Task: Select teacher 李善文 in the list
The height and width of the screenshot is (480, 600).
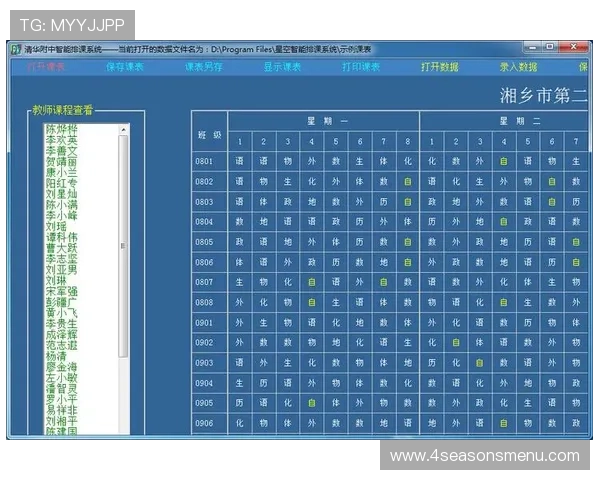Action: coord(61,151)
